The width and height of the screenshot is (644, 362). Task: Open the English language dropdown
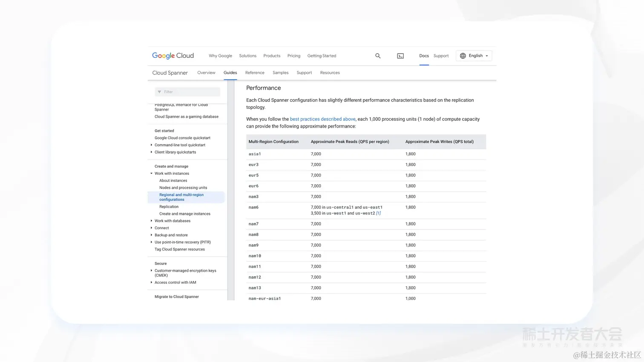click(x=474, y=56)
